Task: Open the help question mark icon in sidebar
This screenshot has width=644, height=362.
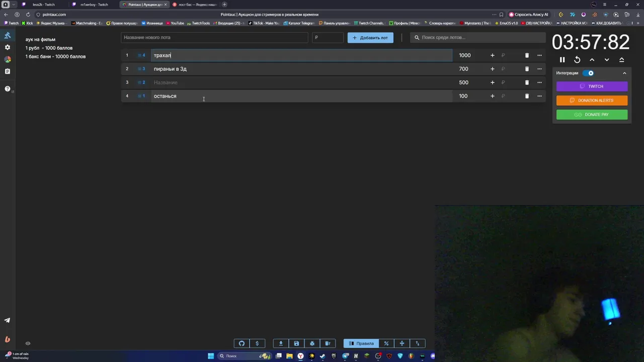Action: pos(7,88)
